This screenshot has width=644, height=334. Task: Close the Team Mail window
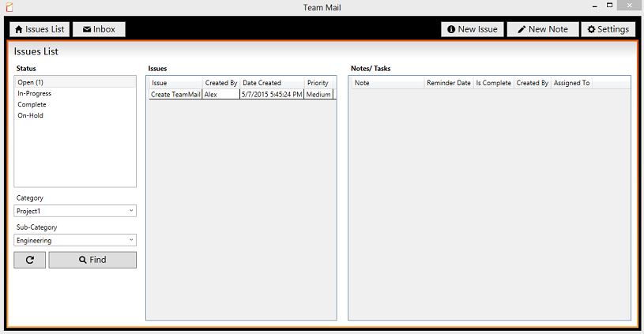tap(630, 6)
